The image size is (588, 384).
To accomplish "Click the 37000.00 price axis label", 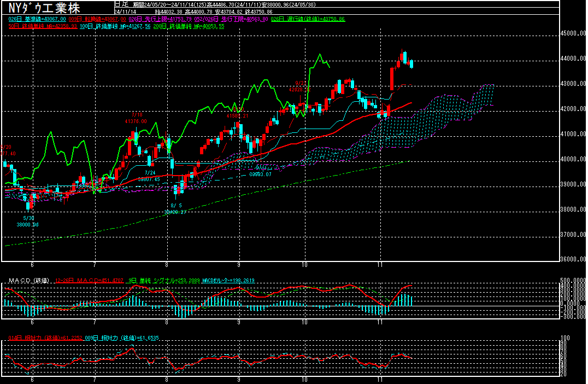I will pyautogui.click(x=573, y=235).
